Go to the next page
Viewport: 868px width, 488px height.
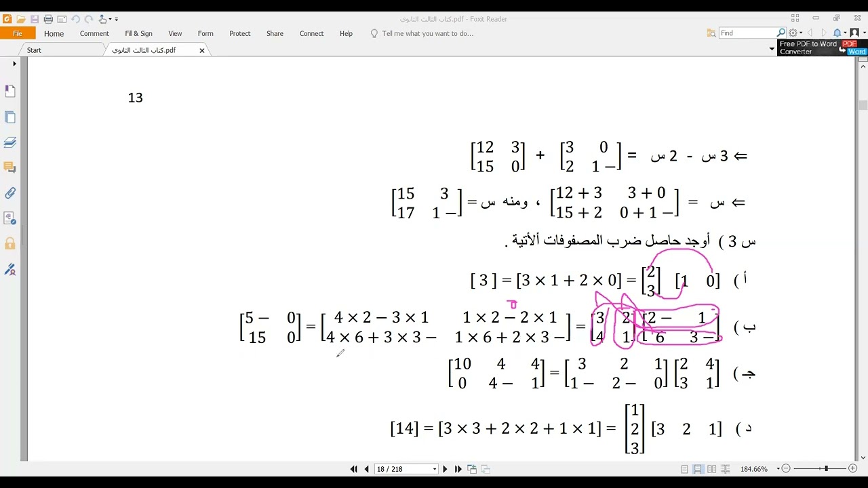(x=445, y=469)
